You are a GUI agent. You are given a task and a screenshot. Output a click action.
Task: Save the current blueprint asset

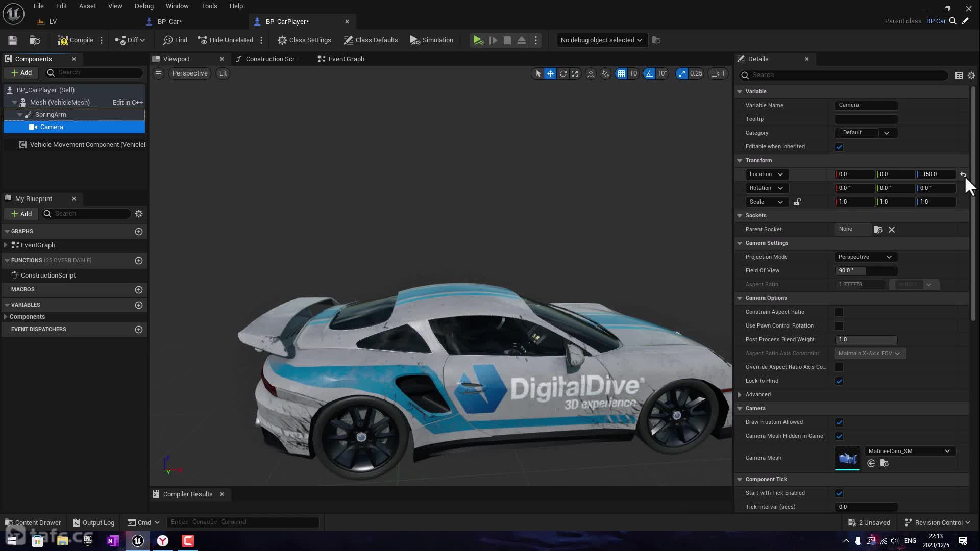tap(13, 40)
